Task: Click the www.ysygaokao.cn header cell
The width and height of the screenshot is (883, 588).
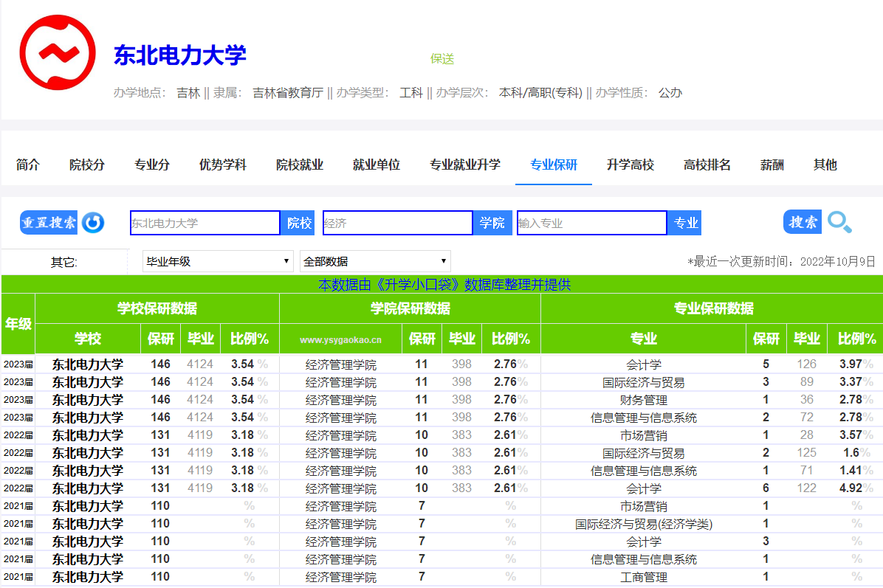Action: click(x=340, y=339)
